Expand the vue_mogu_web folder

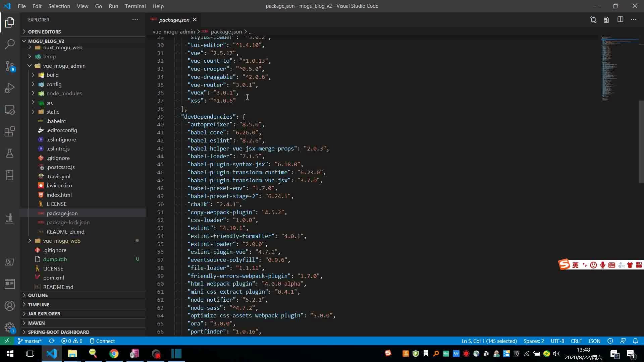point(30,241)
